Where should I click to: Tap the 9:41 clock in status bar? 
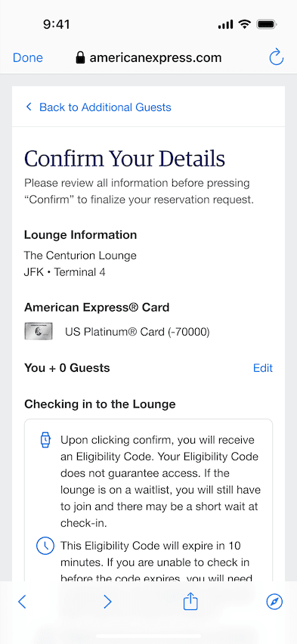pos(56,24)
